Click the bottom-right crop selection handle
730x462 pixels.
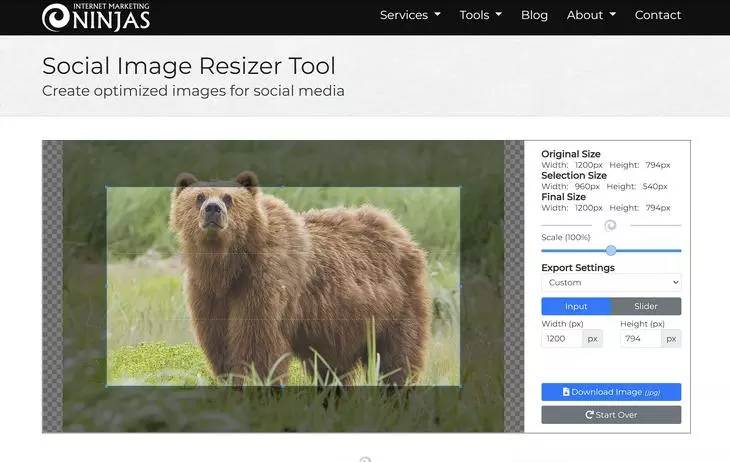460,386
